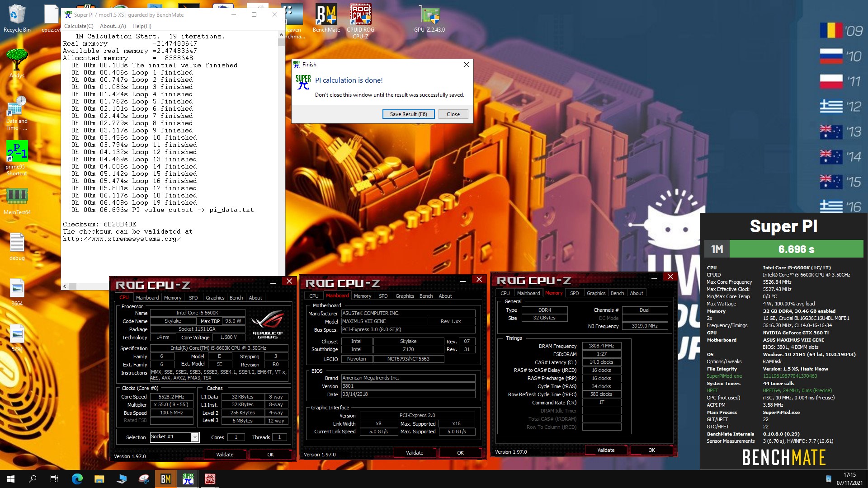This screenshot has height=488, width=868.
Task: Open Memory tab in Mainboard CPU-Z window
Action: point(363,296)
